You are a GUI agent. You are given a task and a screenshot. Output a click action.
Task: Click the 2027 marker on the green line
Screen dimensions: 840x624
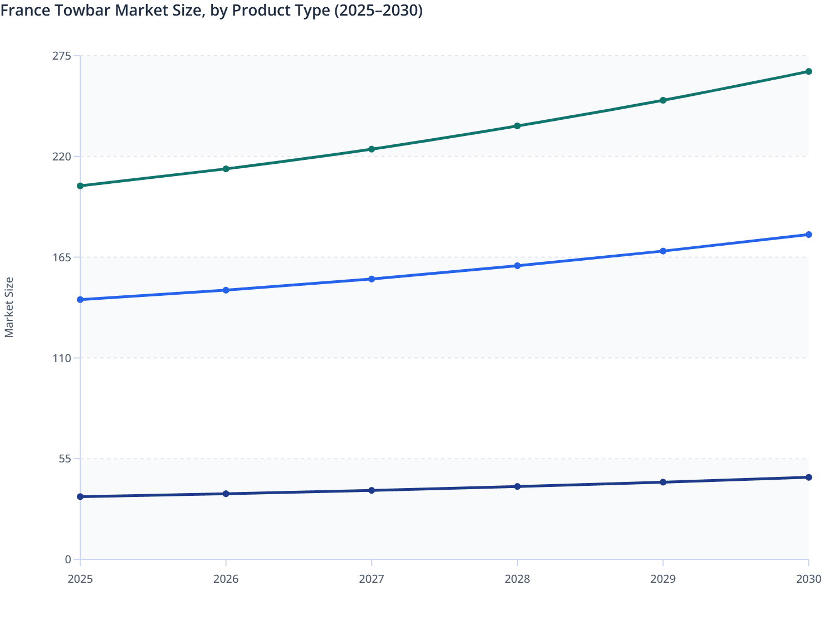click(x=372, y=149)
